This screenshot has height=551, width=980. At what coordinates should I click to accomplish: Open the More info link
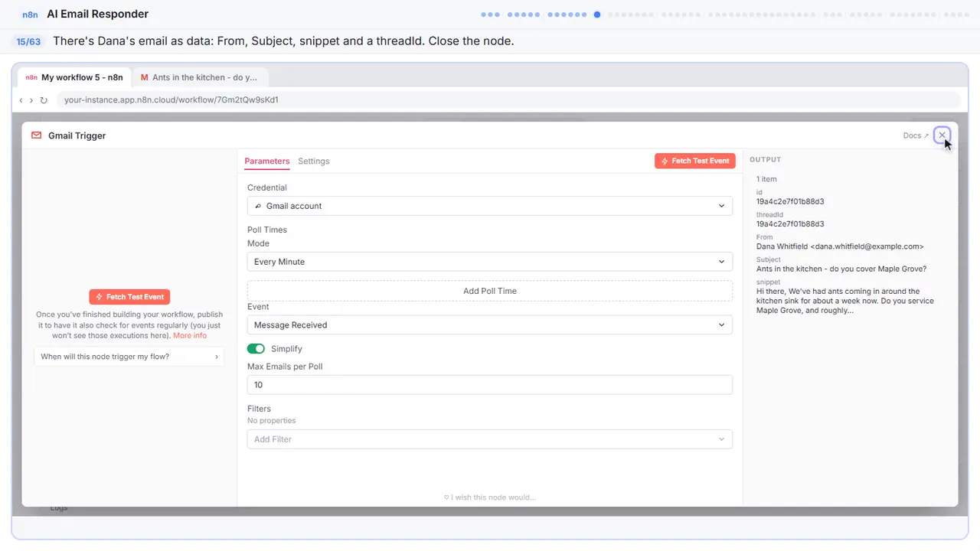tap(190, 336)
